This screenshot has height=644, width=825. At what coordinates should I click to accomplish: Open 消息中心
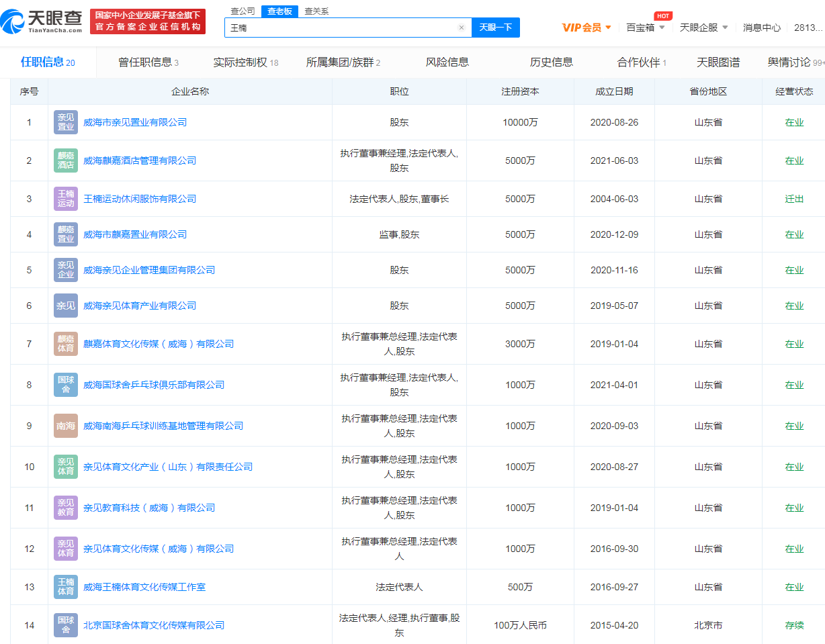[762, 28]
